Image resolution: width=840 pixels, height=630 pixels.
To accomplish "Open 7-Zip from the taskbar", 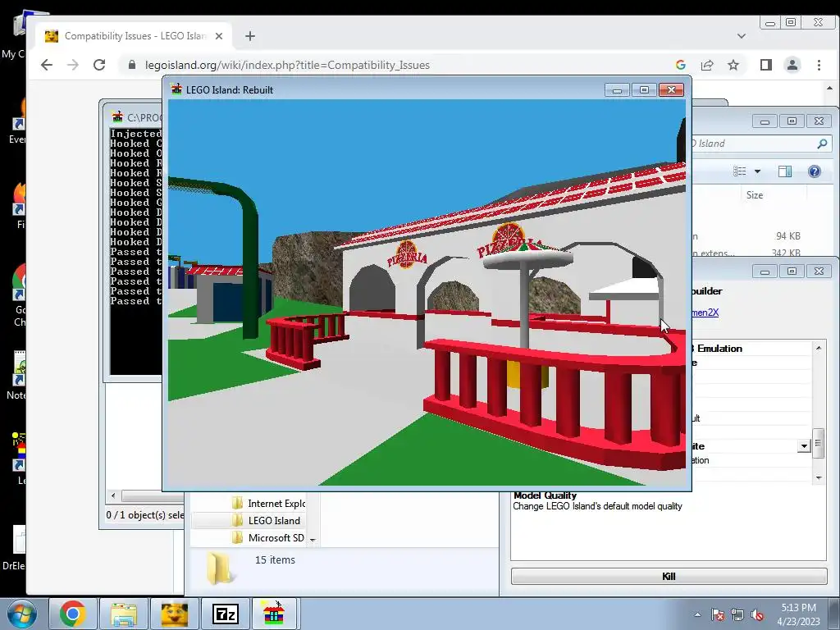I will (225, 614).
